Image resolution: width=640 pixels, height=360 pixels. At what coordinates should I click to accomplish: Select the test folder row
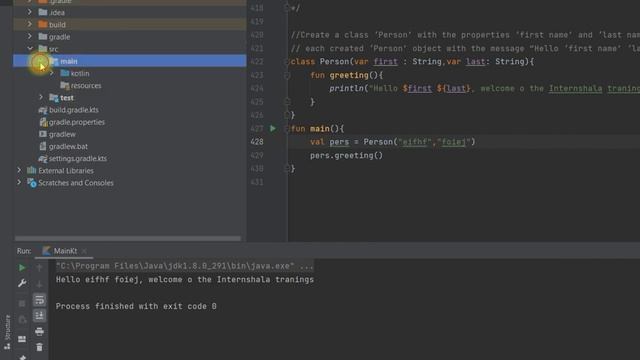point(130,98)
